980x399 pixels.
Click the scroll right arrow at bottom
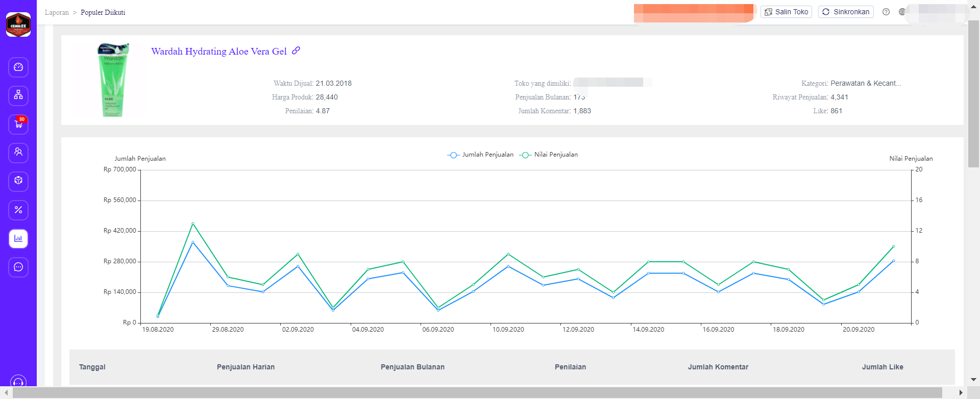click(x=961, y=392)
